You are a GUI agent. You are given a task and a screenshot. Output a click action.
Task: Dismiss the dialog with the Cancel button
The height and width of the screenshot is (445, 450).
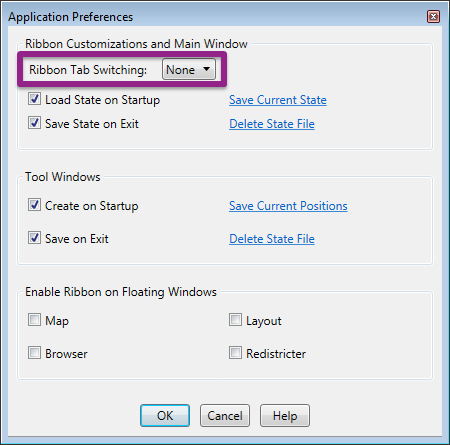pos(225,416)
